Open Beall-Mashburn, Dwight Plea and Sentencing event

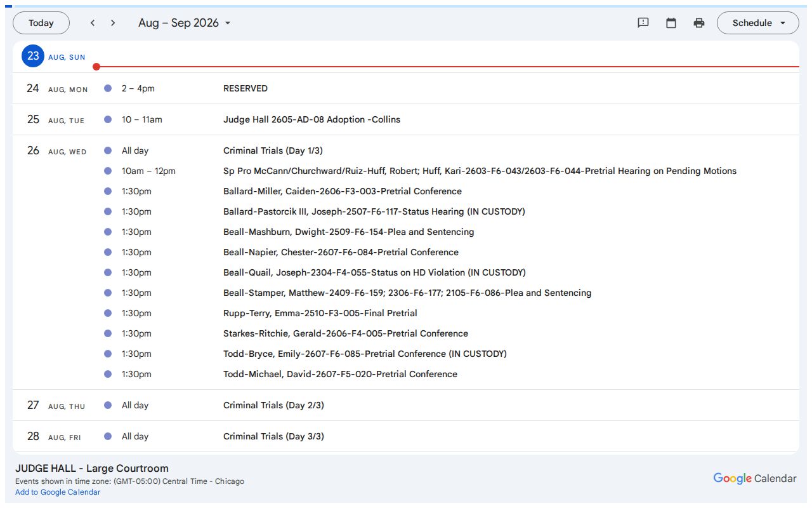(x=348, y=232)
